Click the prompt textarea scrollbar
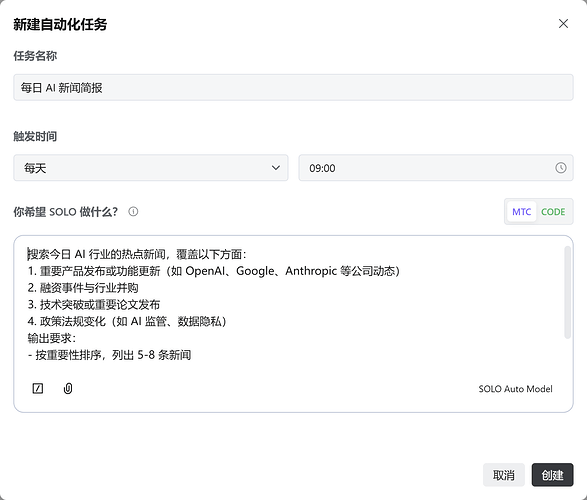 point(568,292)
